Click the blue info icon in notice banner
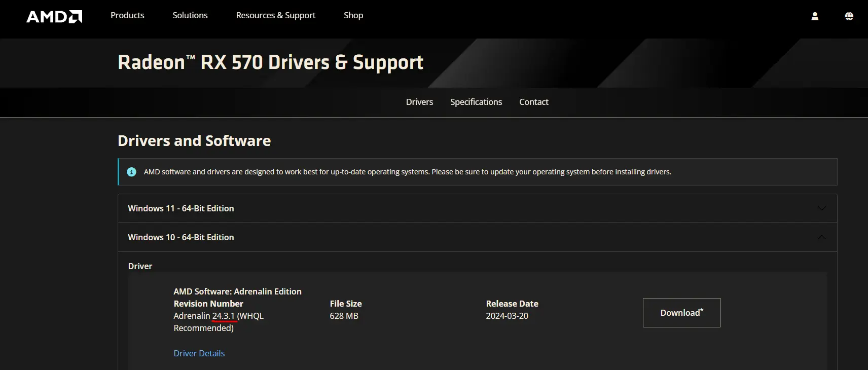Viewport: 868px width, 370px height. point(131,172)
